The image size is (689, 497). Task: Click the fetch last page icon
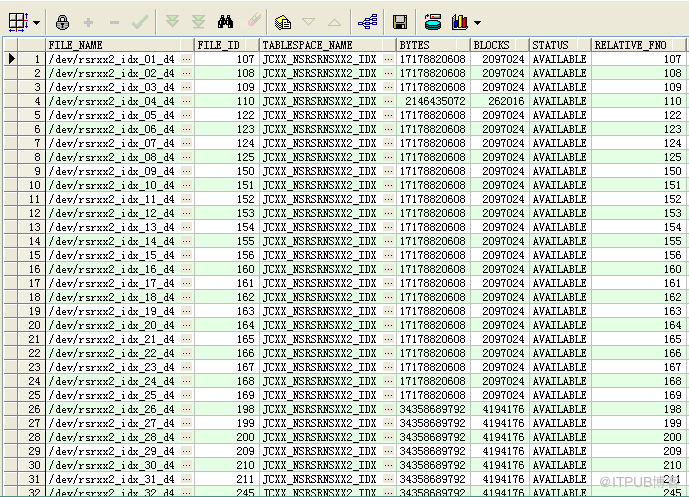pyautogui.click(x=199, y=21)
